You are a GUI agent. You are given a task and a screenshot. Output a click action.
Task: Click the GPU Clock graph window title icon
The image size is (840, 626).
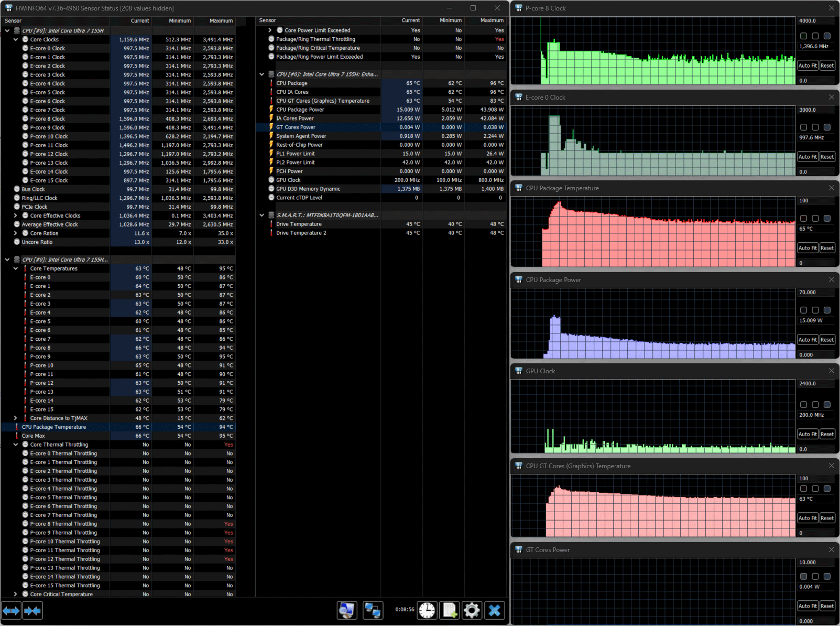519,371
